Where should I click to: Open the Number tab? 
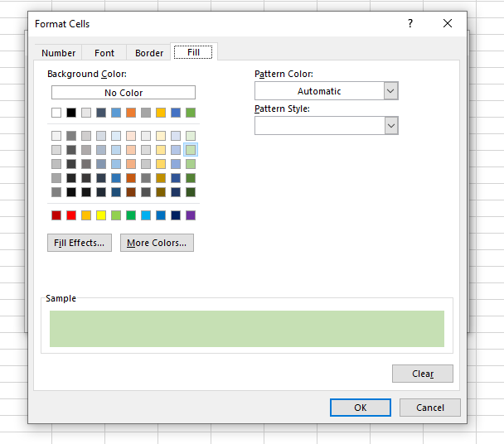(58, 53)
